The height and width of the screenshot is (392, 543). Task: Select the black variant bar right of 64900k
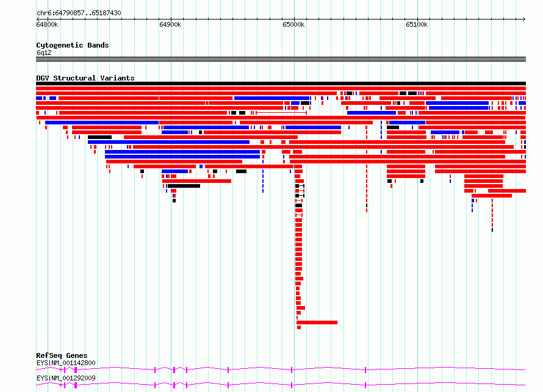click(x=184, y=186)
